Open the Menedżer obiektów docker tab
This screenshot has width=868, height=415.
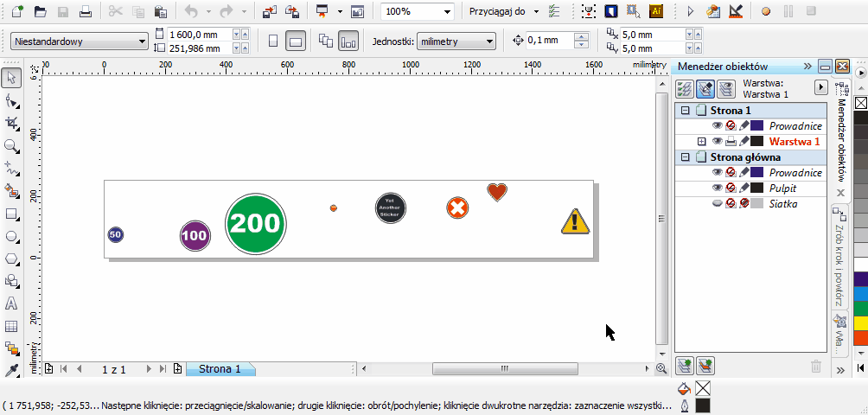(x=841, y=138)
